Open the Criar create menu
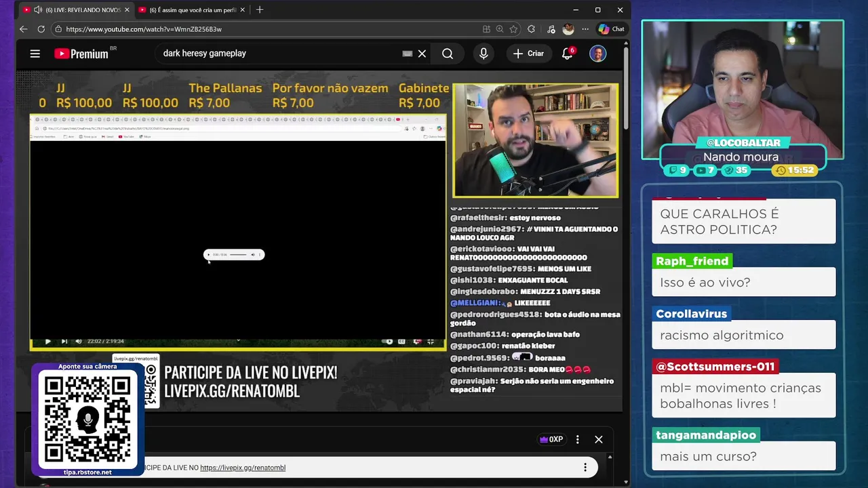Screen dimensions: 868x488 (529, 54)
